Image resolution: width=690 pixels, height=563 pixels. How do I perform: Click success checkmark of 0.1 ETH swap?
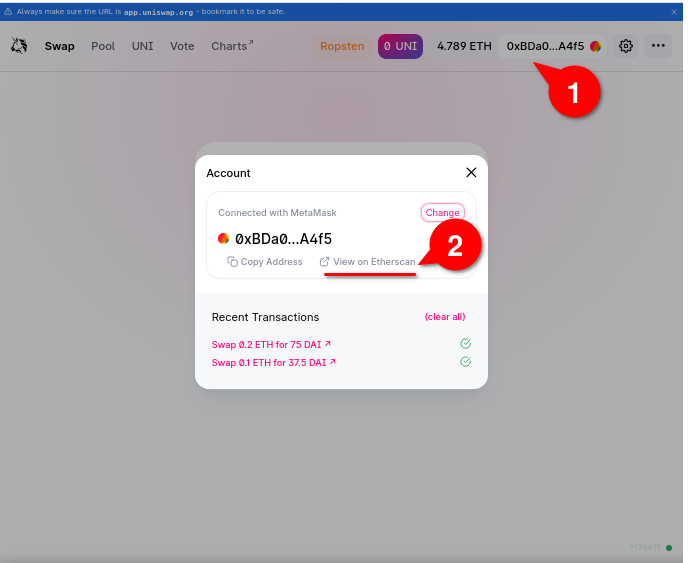465,362
